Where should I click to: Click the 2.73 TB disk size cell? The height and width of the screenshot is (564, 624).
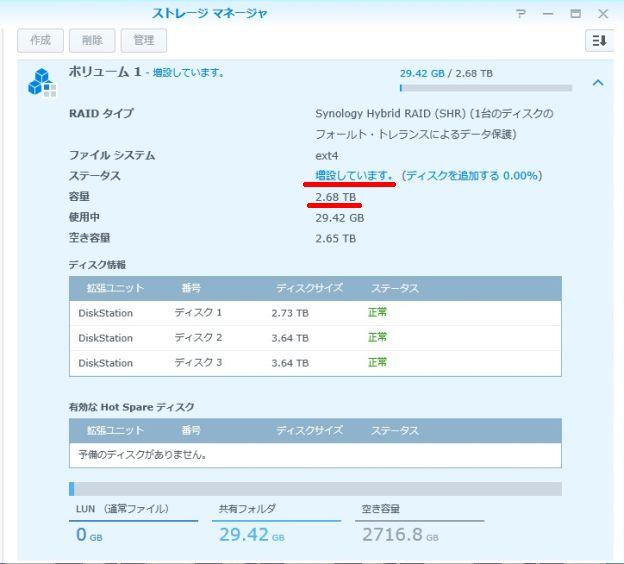pyautogui.click(x=290, y=313)
